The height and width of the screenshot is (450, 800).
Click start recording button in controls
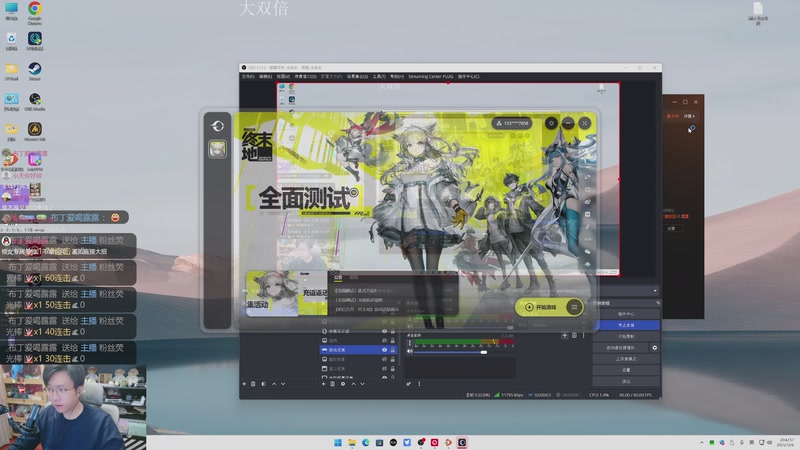(626, 336)
